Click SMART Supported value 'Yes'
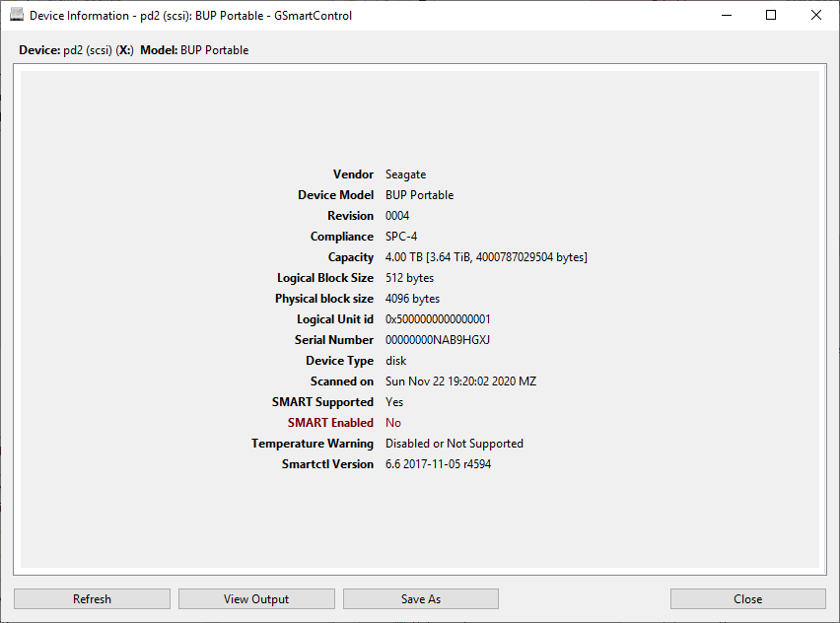The height and width of the screenshot is (623, 840). click(394, 402)
